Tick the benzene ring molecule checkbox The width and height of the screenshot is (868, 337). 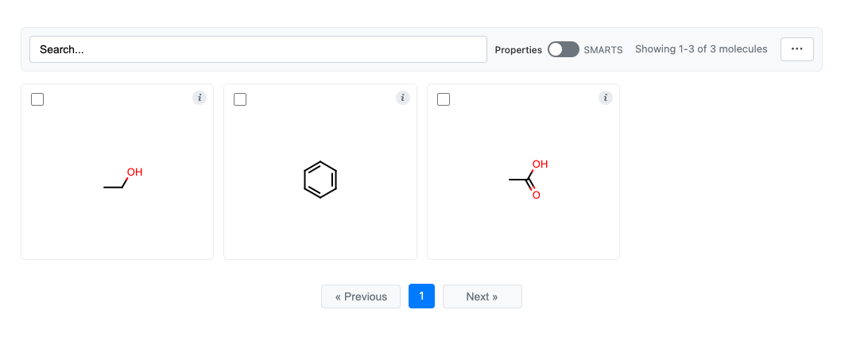(x=240, y=99)
